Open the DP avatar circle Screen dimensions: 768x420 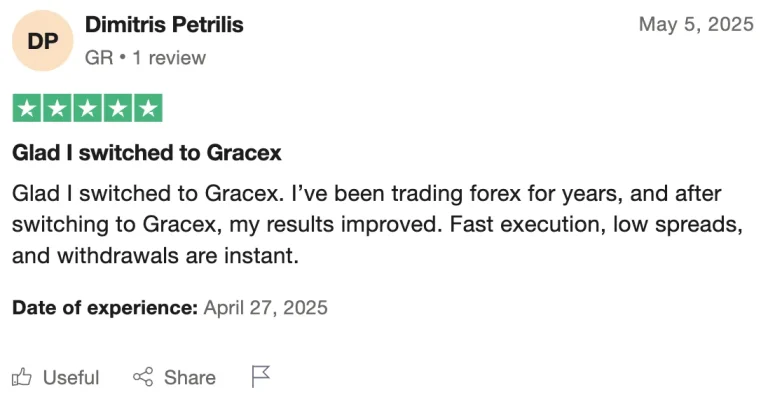click(43, 41)
